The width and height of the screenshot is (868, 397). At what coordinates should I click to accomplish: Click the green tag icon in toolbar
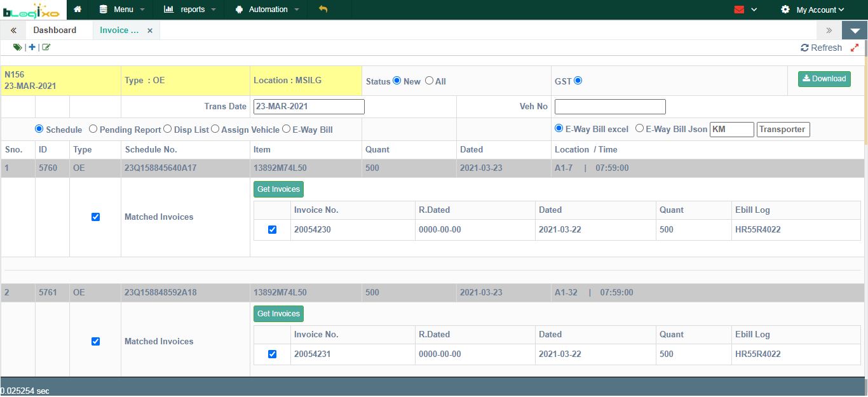[x=17, y=47]
